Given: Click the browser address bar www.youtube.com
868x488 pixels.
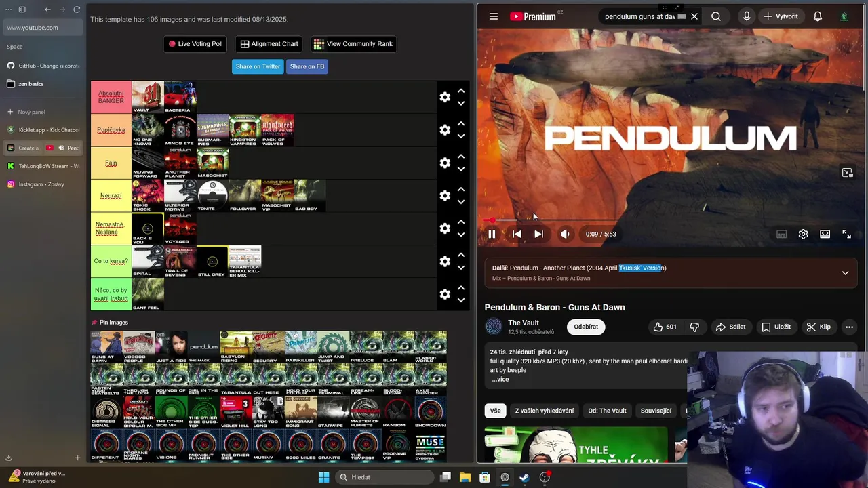Looking at the screenshot, I should (43, 28).
